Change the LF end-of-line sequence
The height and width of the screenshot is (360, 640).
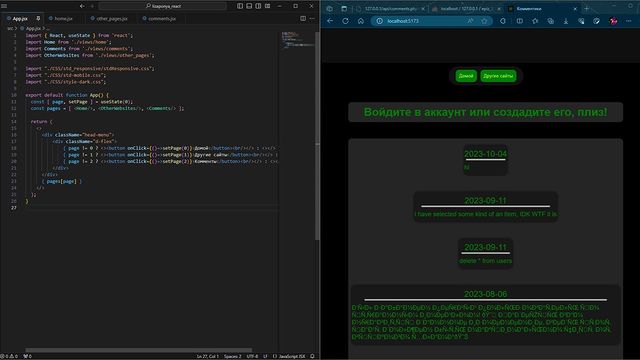(265, 356)
